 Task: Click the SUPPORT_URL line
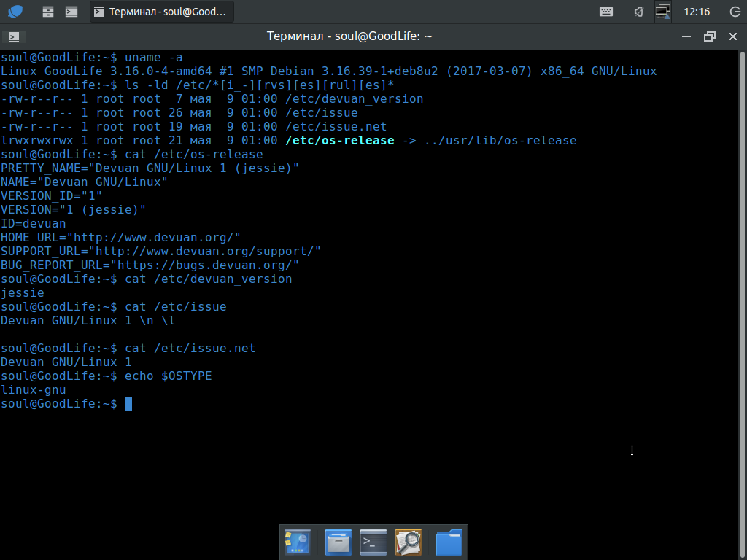tap(160, 251)
